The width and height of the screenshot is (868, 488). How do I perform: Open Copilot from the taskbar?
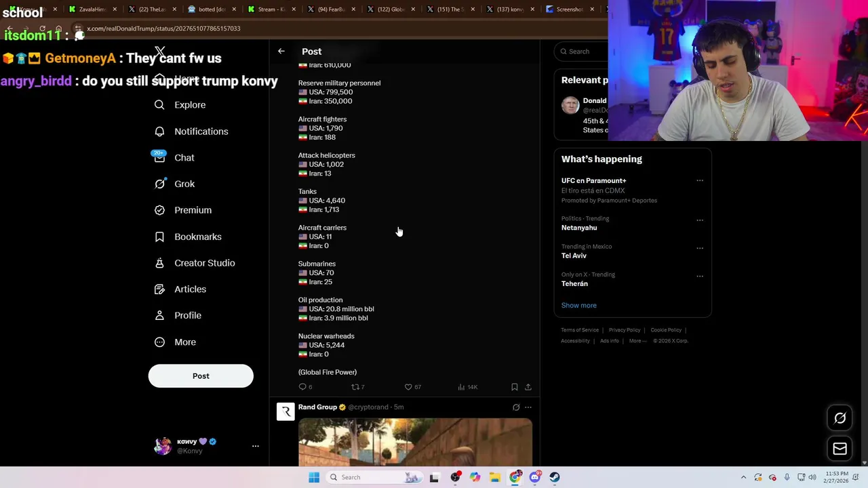tap(475, 477)
